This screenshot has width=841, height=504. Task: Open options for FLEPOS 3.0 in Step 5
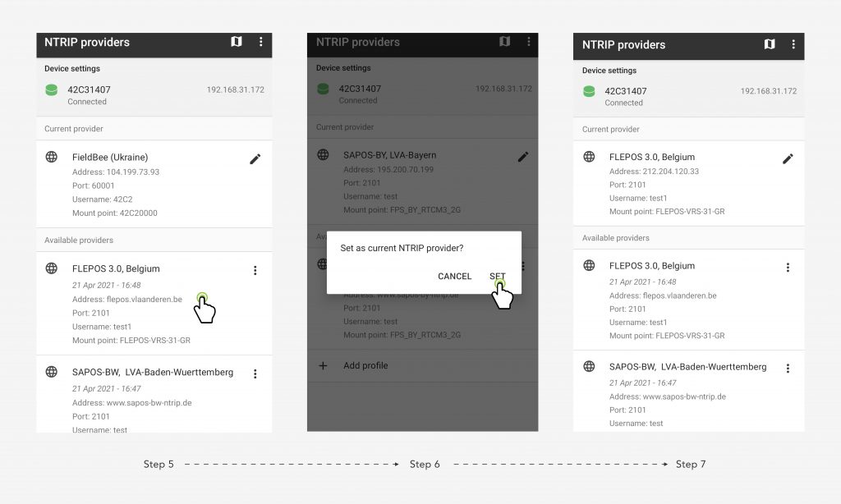coord(255,270)
